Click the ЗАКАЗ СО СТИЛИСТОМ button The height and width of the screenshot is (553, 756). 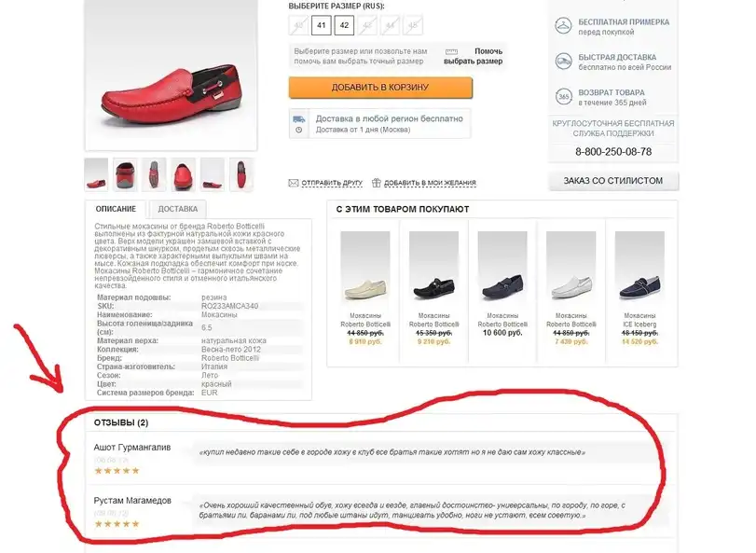pyautogui.click(x=613, y=181)
